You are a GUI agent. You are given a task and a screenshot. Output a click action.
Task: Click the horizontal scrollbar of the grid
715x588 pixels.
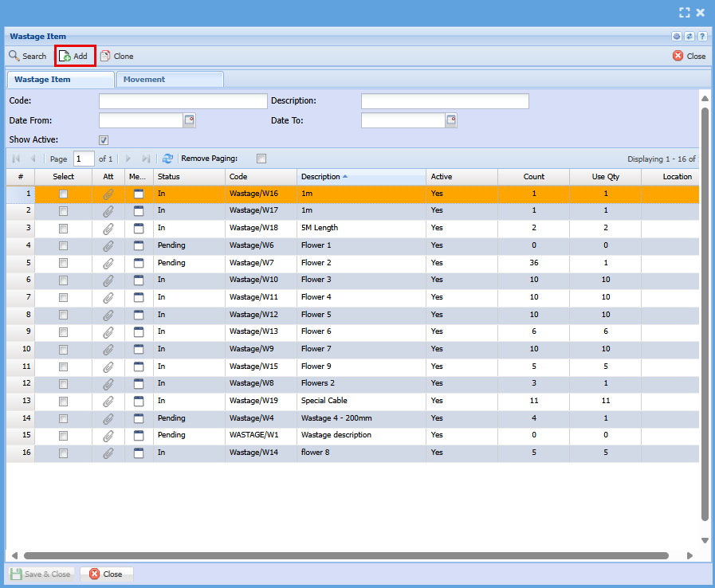tap(345, 555)
